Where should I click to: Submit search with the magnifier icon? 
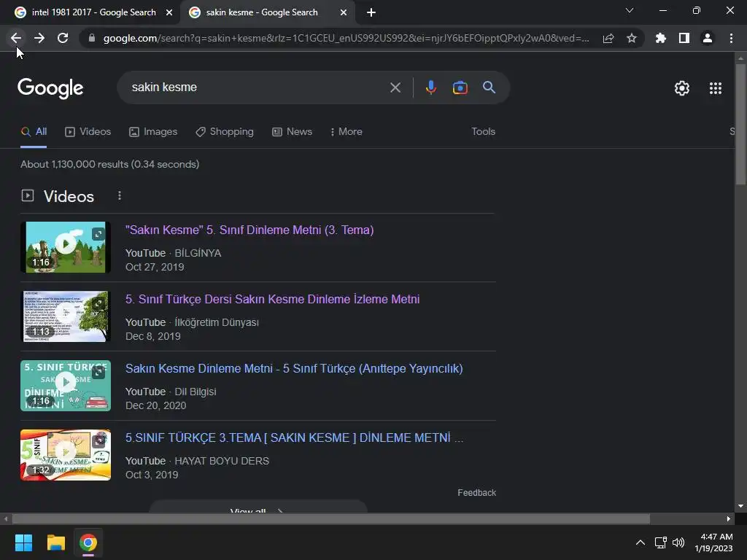489,87
